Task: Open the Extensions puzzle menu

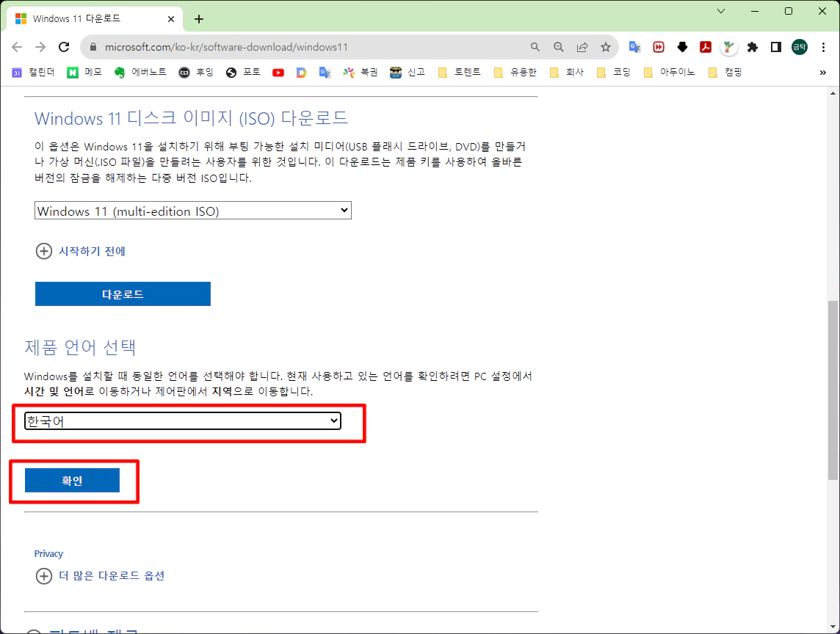Action: (x=752, y=47)
